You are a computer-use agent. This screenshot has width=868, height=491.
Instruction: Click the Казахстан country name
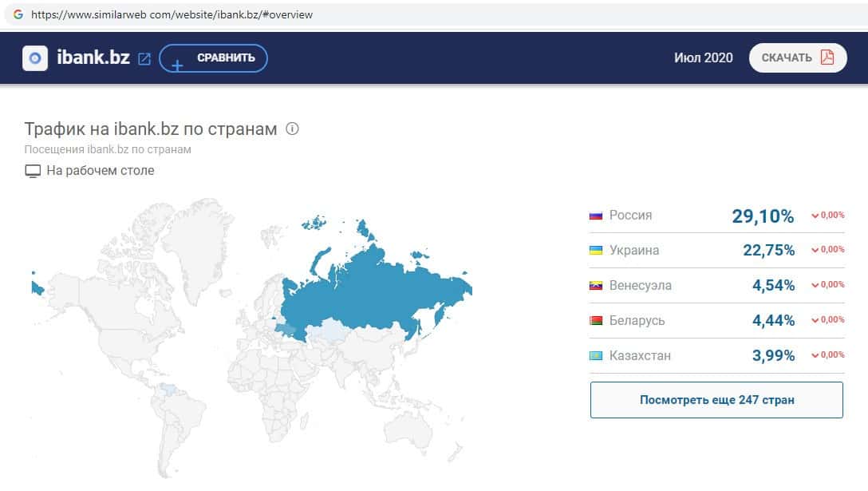tap(640, 355)
